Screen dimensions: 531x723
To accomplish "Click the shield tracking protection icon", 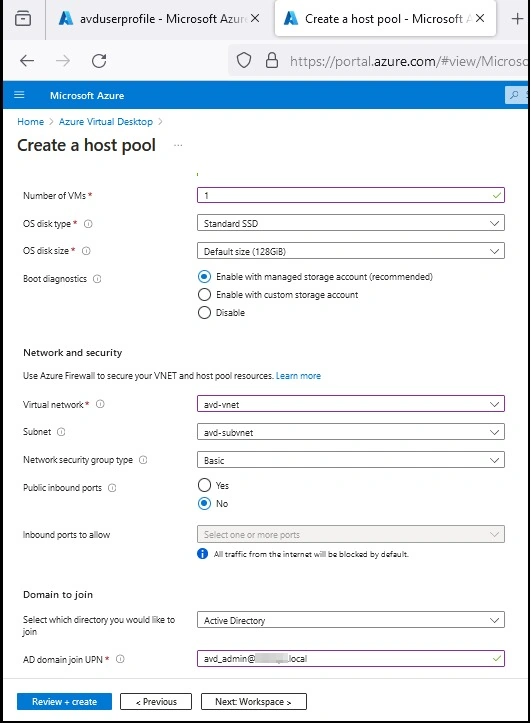I will [x=244, y=60].
